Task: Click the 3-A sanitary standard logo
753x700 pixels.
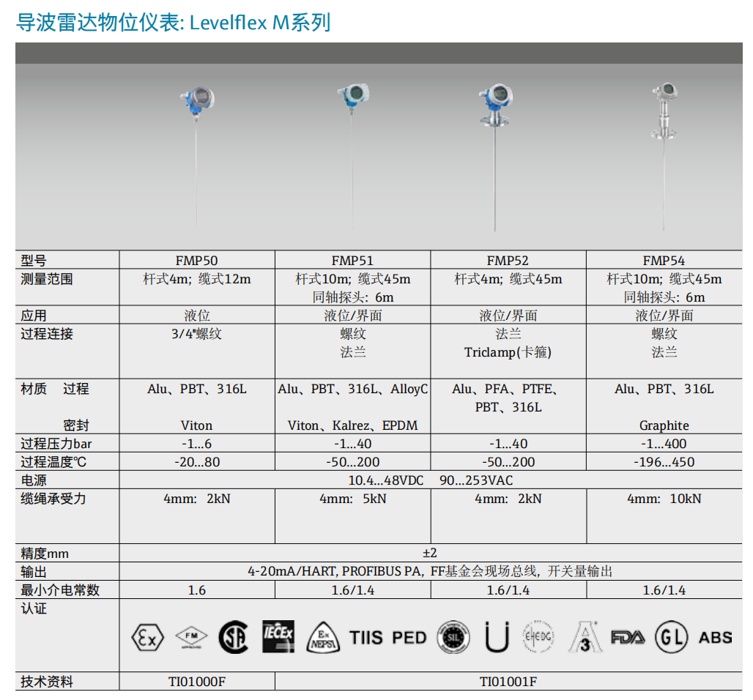Action: (585, 637)
